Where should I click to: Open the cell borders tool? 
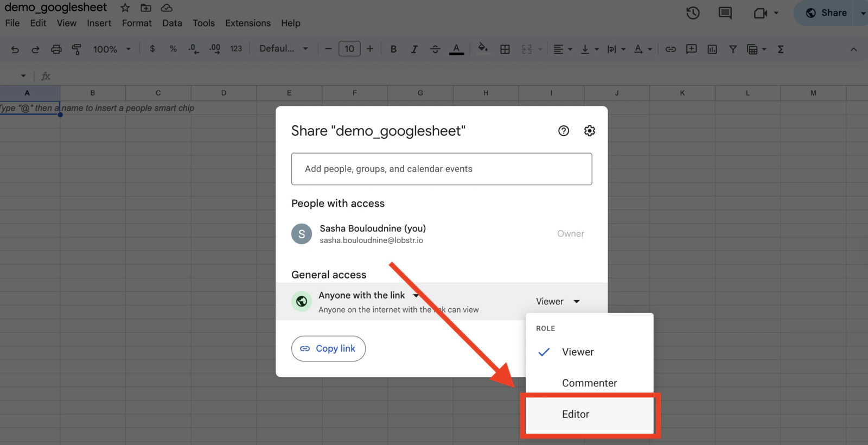click(505, 49)
